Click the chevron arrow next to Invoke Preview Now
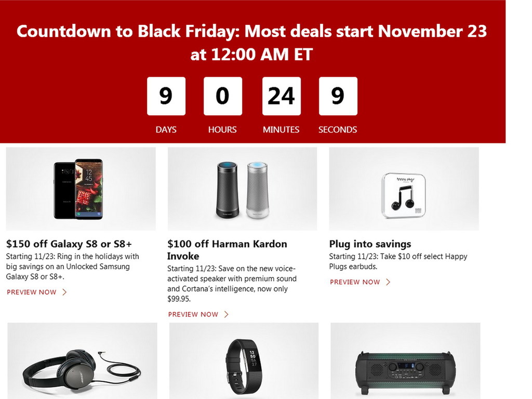Image resolution: width=532 pixels, height=399 pixels. tap(227, 314)
